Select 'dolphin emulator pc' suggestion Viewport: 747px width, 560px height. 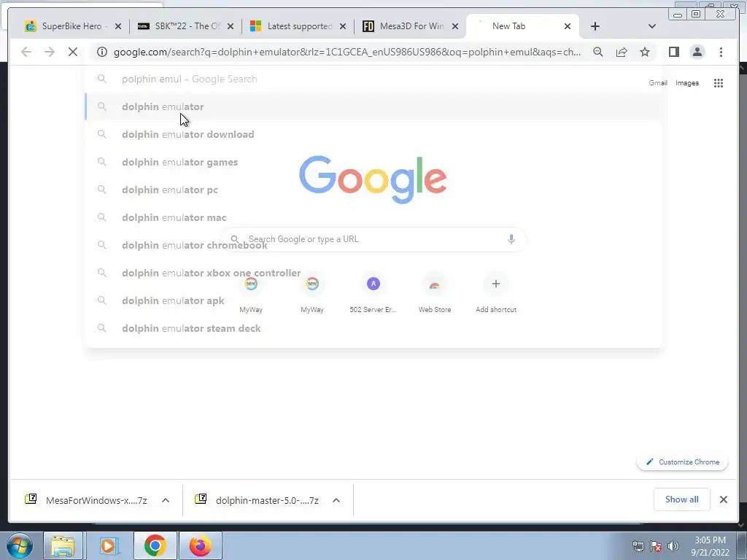tap(373, 190)
